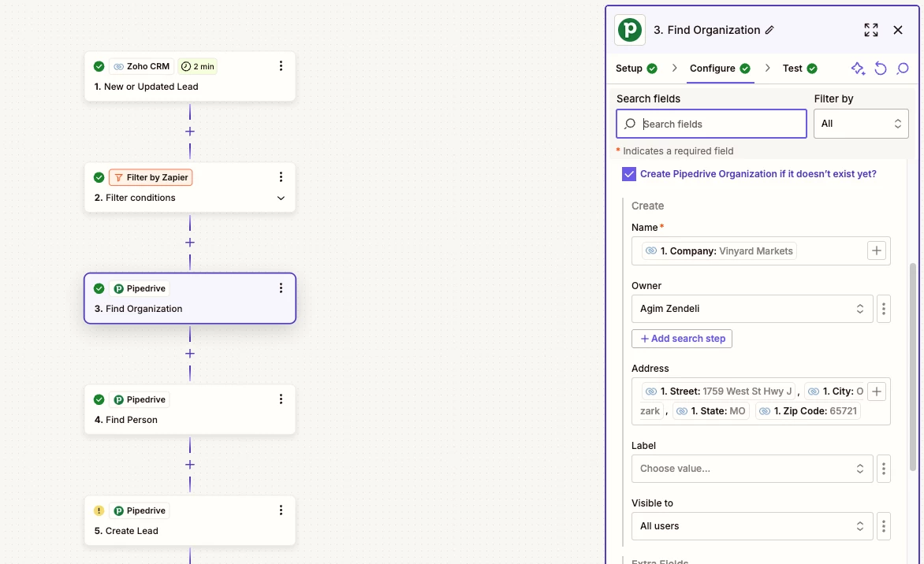This screenshot has width=924, height=564.
Task: Click the Create Pipedrive Organization link text
Action: [x=758, y=173]
